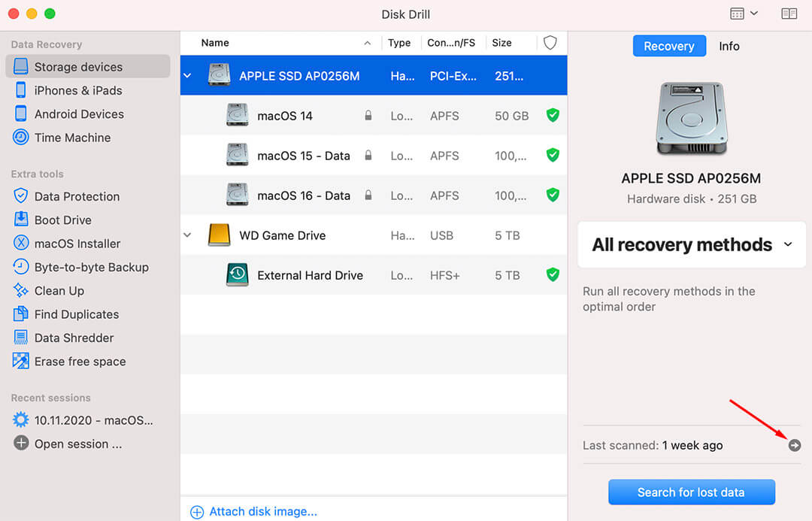Click Open session link
The image size is (812, 521).
(x=77, y=444)
